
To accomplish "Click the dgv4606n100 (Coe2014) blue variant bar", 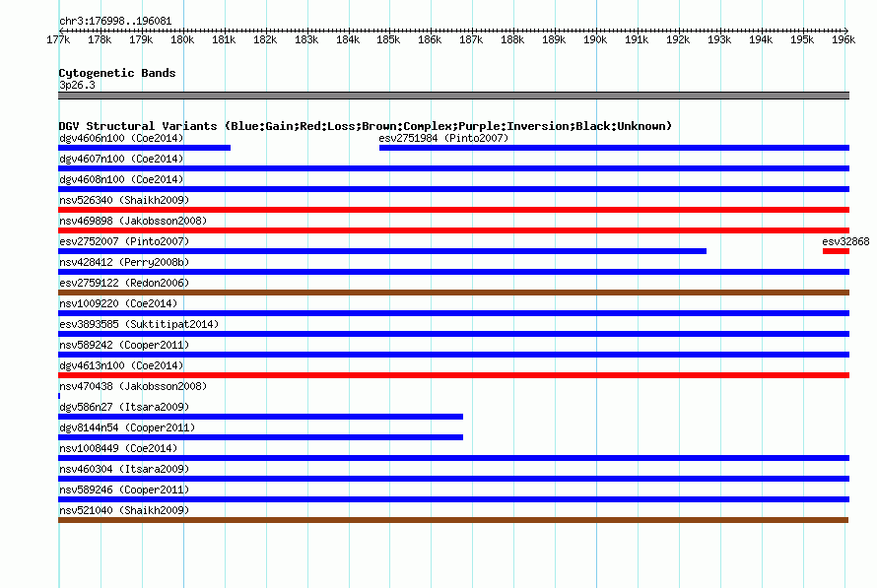I will point(144,148).
